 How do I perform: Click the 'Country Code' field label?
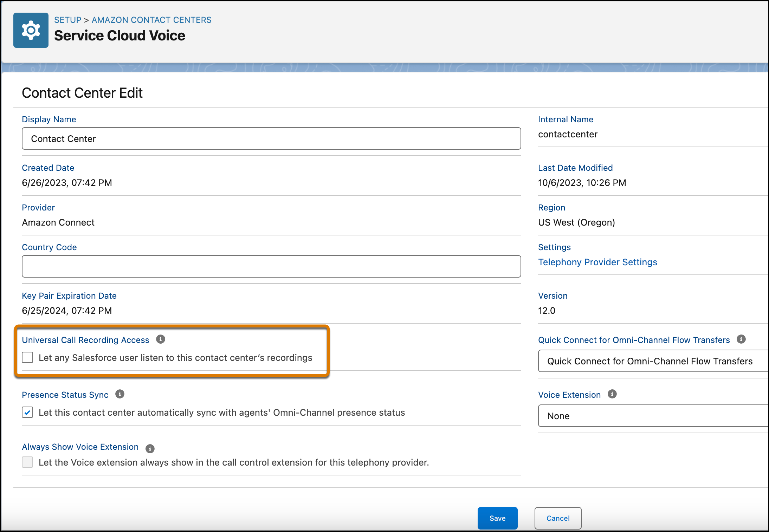click(x=49, y=247)
